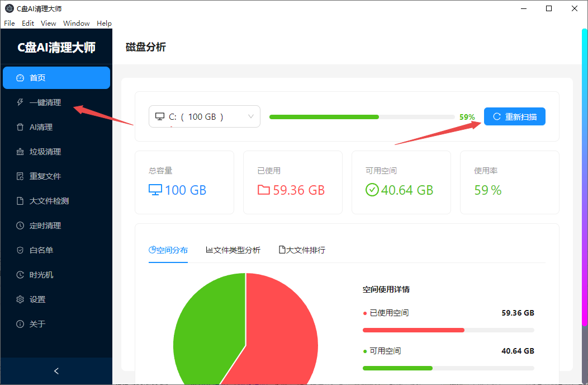Screen dimensions: 588x385
Task: Select the 白名单 shield icon
Action: click(x=20, y=250)
